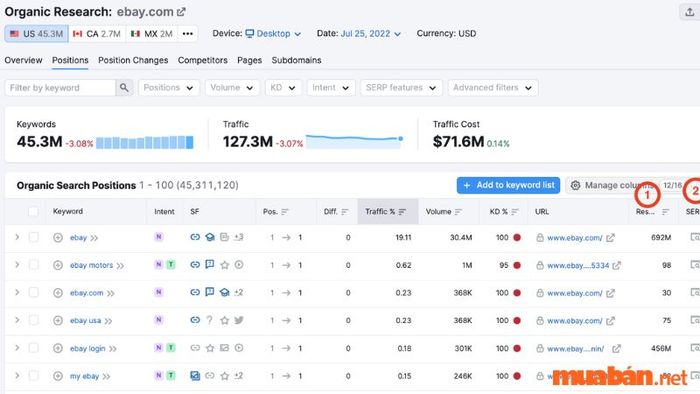Click reviews star icon in ebay motors row
The image size is (700, 394).
click(x=225, y=265)
